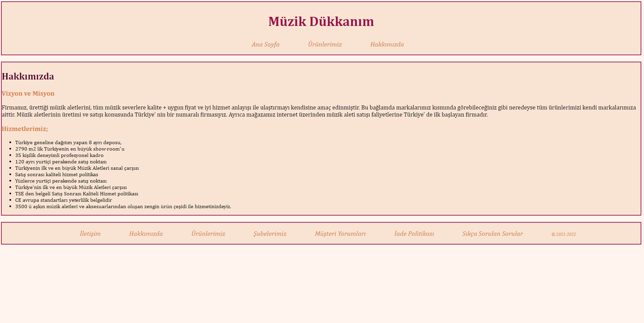644x323 pixels.
Task: Open Sıkça Sorulan Sorular footer link
Action: 492,233
